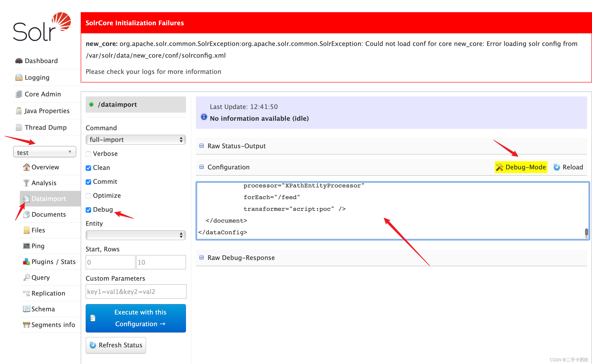Open Core Admin

(x=43, y=94)
